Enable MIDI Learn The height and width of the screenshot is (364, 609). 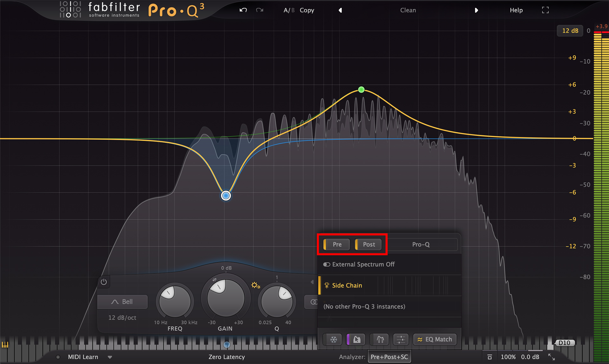(83, 357)
